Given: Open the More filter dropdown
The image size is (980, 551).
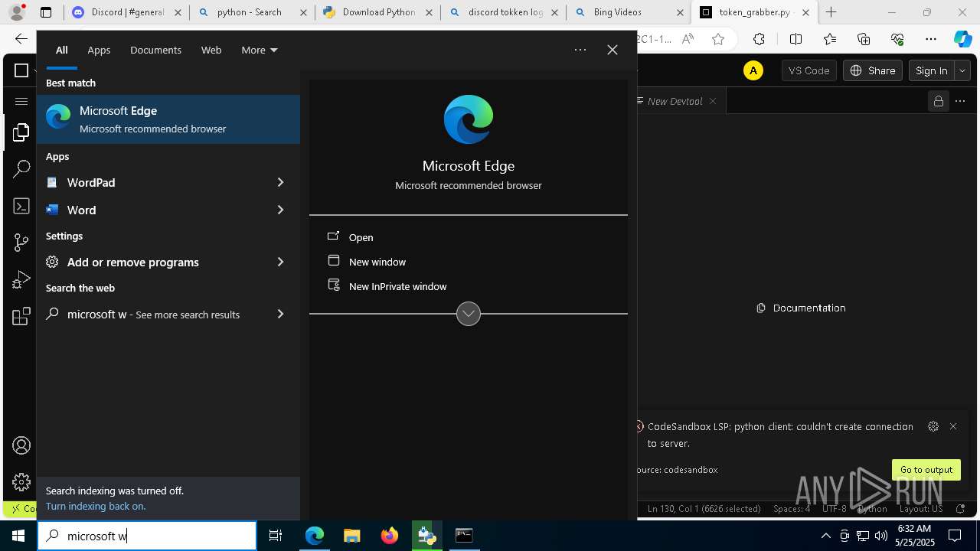Looking at the screenshot, I should point(260,50).
